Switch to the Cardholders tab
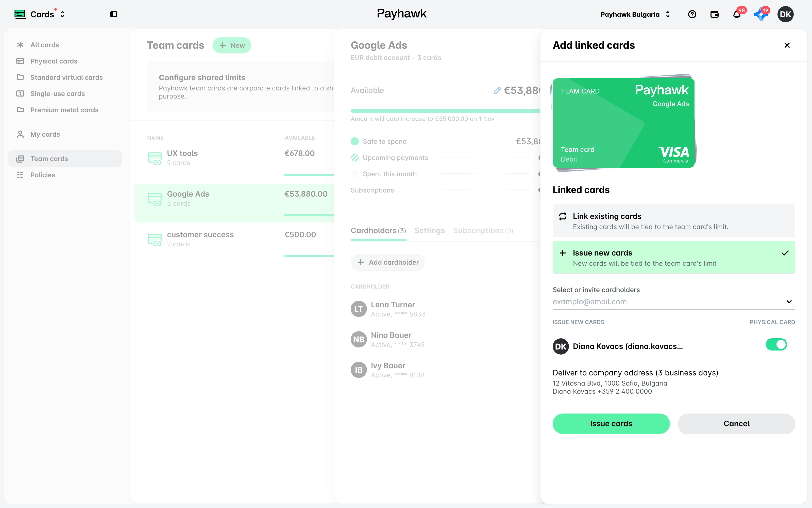The width and height of the screenshot is (812, 508). click(378, 231)
